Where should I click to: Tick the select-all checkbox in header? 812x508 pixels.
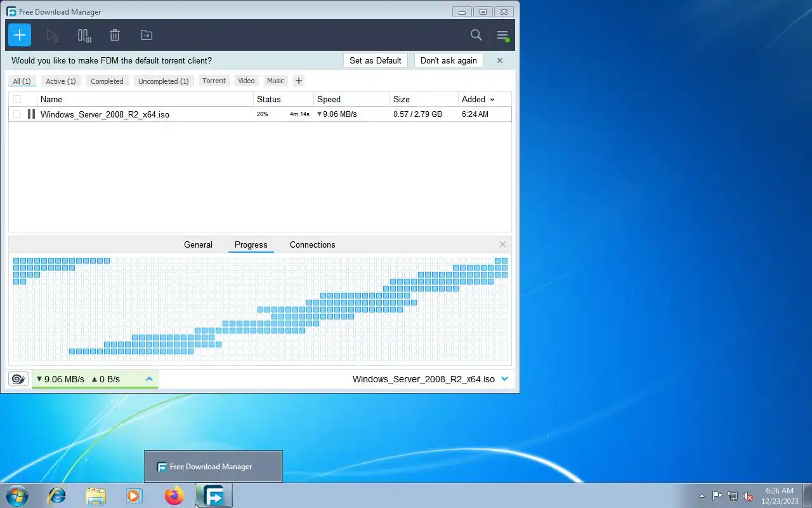pos(17,99)
